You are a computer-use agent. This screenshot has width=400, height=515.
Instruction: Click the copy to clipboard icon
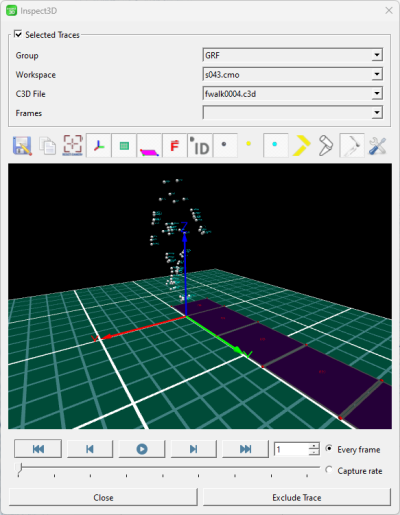pyautogui.click(x=48, y=146)
